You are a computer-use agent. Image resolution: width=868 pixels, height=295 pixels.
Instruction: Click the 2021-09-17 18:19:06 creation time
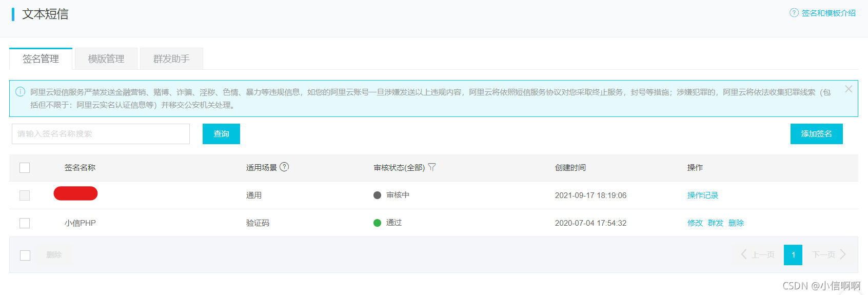[590, 195]
